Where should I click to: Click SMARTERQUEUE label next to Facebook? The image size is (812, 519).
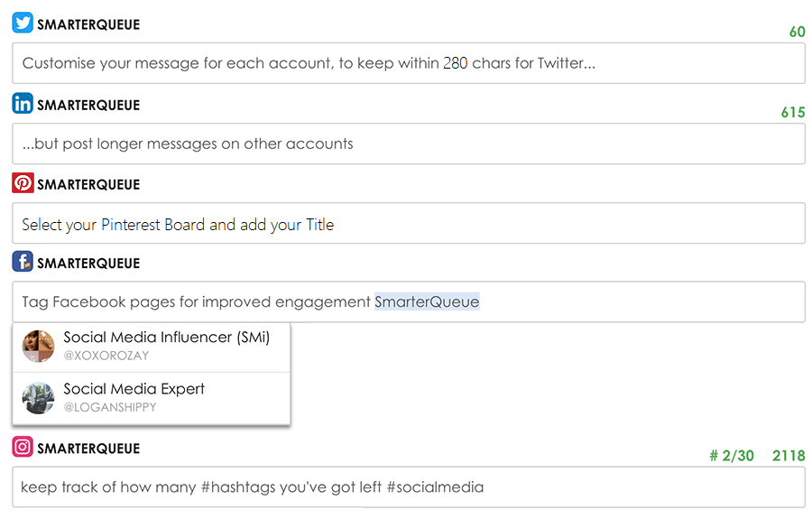88,264
